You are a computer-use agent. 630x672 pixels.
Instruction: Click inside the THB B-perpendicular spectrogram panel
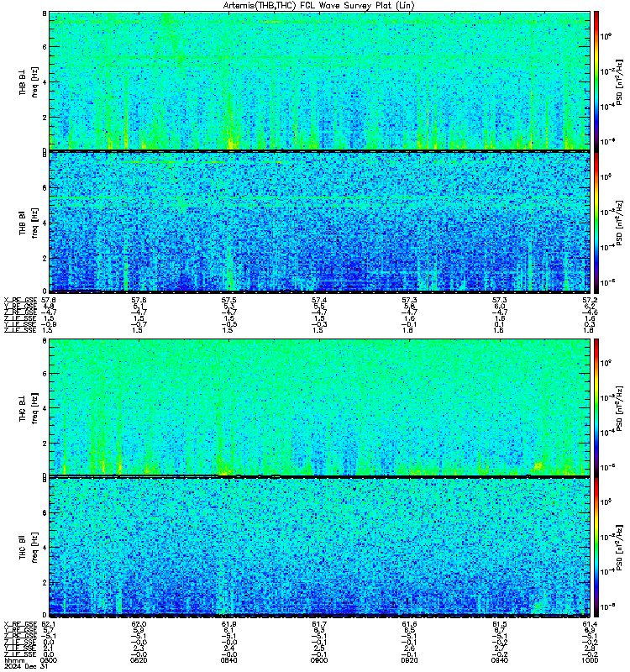320,81
